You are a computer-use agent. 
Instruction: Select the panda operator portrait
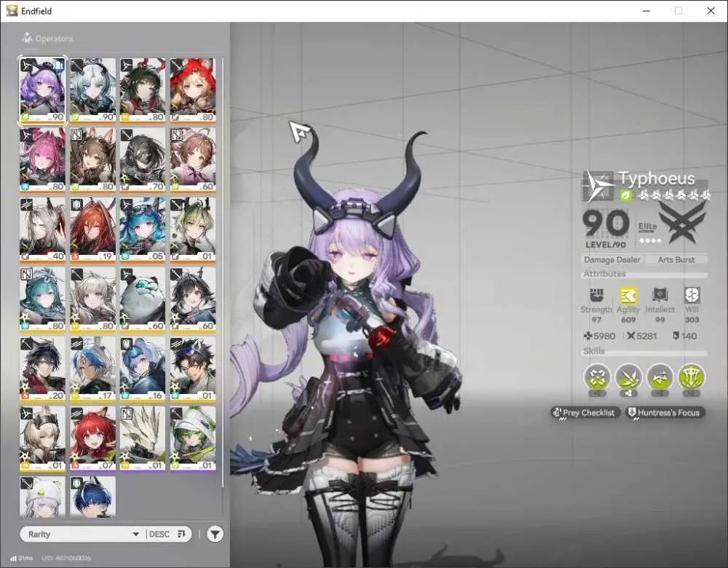143,299
